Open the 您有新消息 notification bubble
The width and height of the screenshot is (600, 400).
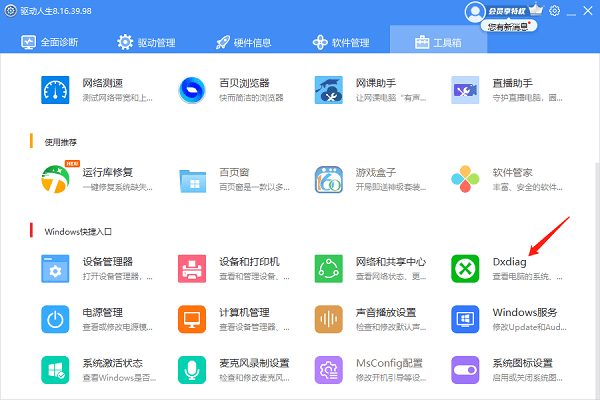coord(509,26)
